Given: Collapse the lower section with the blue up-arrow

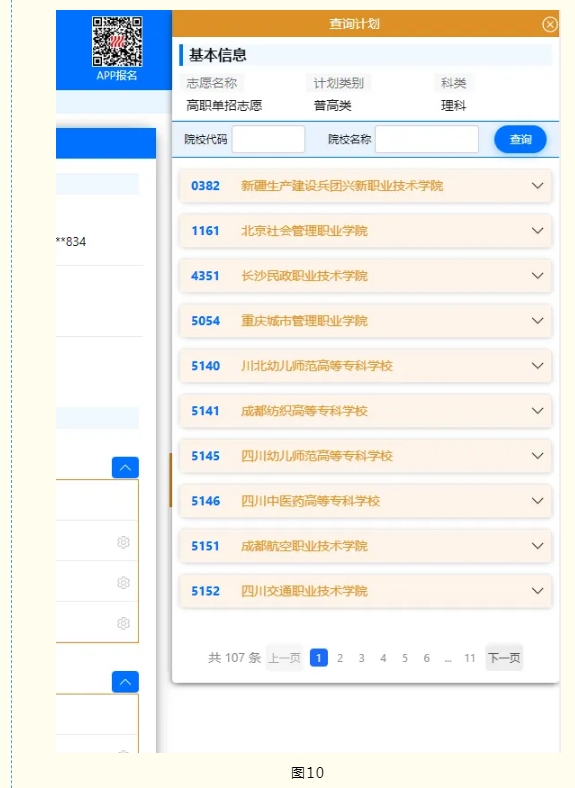Looking at the screenshot, I should (125, 682).
